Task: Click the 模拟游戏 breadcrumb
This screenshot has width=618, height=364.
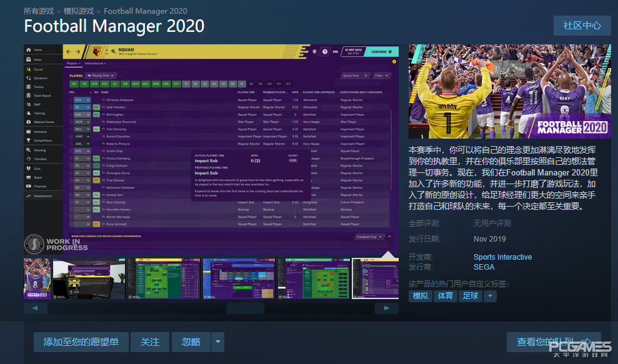Action: 79,11
